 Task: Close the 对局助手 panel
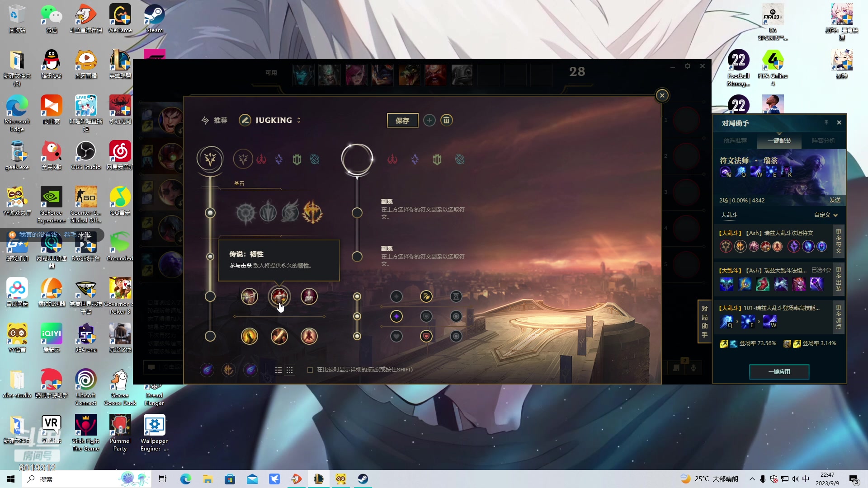tap(839, 122)
